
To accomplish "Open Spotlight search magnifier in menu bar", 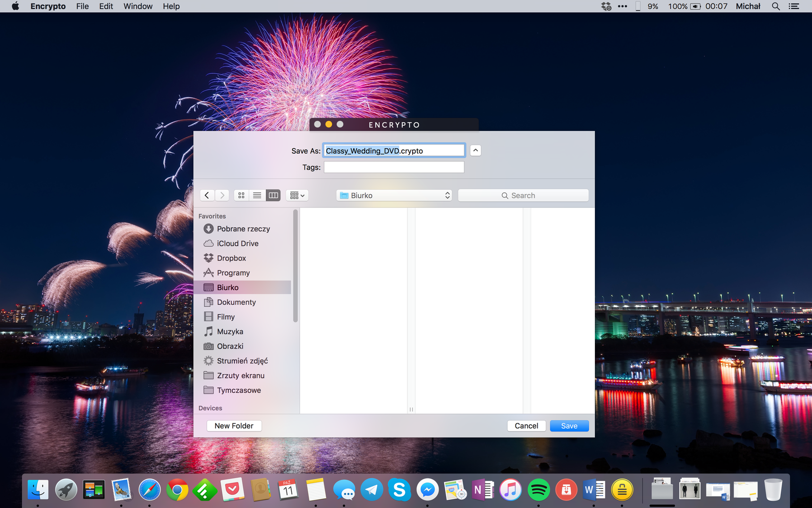I will click(776, 6).
